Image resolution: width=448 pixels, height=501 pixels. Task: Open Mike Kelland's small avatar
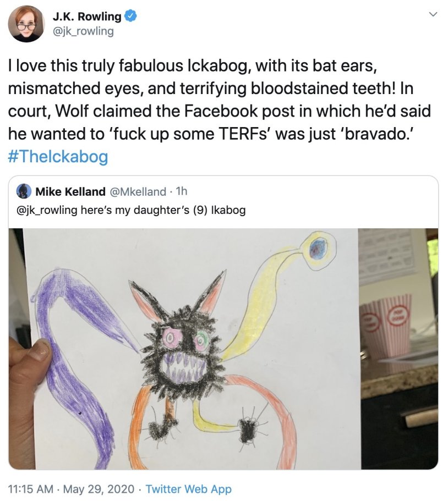click(24, 191)
